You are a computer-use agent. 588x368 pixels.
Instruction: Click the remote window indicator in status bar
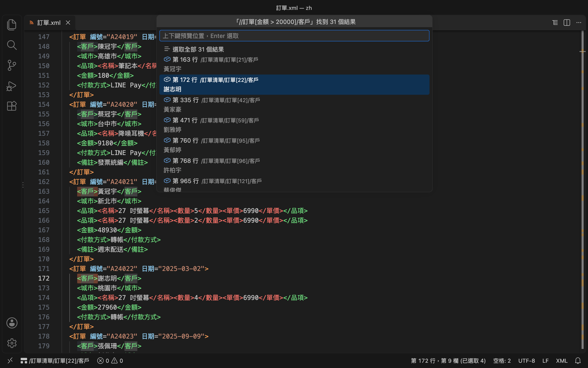click(10, 360)
